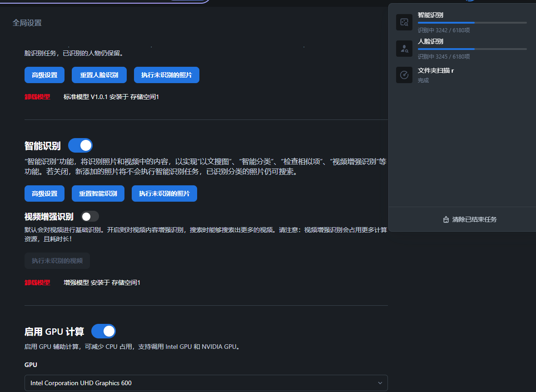Run 执行未识别的照片 under 智能识别
The width and height of the screenshot is (536, 392).
coord(164,194)
